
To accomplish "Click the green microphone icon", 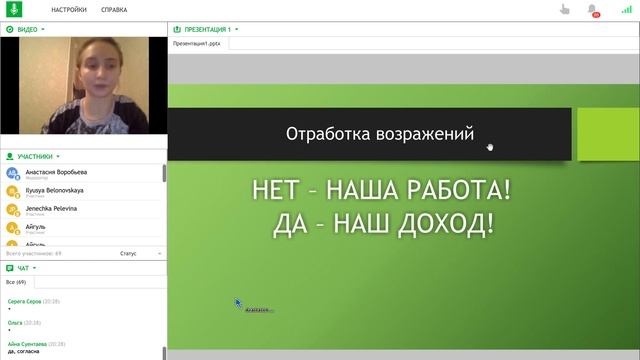I will [14, 9].
